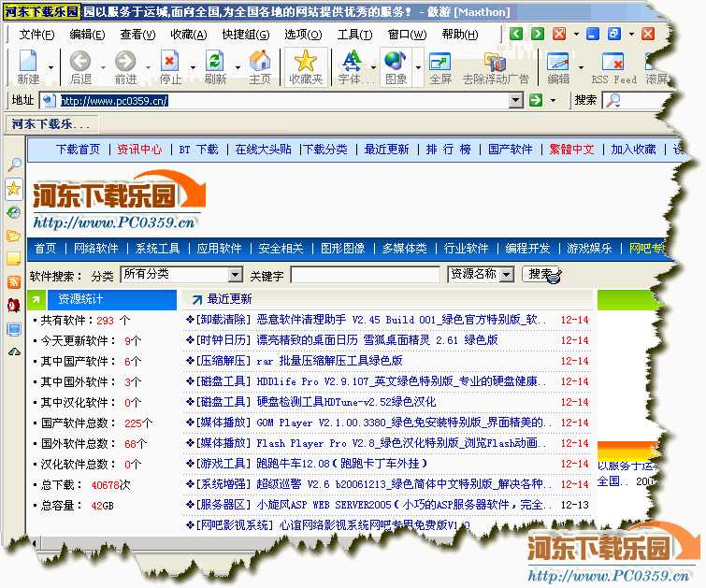Expand the 字体 size dropdown arrow

[x=373, y=67]
